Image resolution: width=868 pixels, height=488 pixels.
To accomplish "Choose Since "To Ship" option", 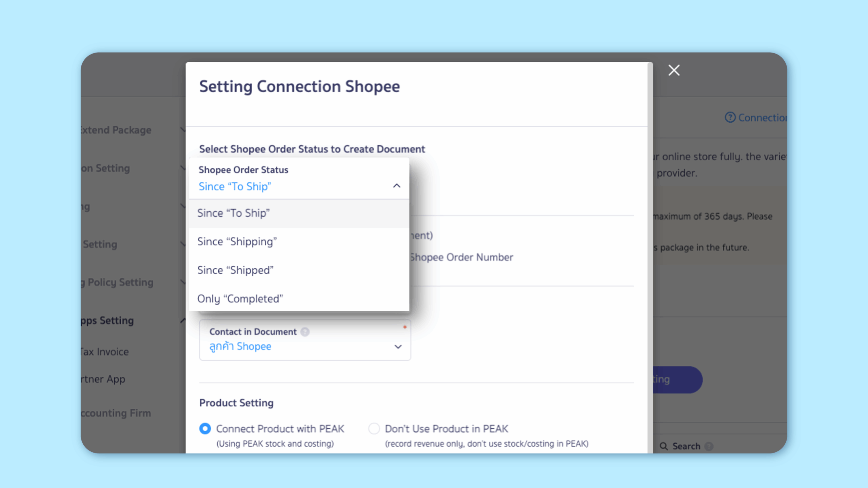I will coord(234,213).
